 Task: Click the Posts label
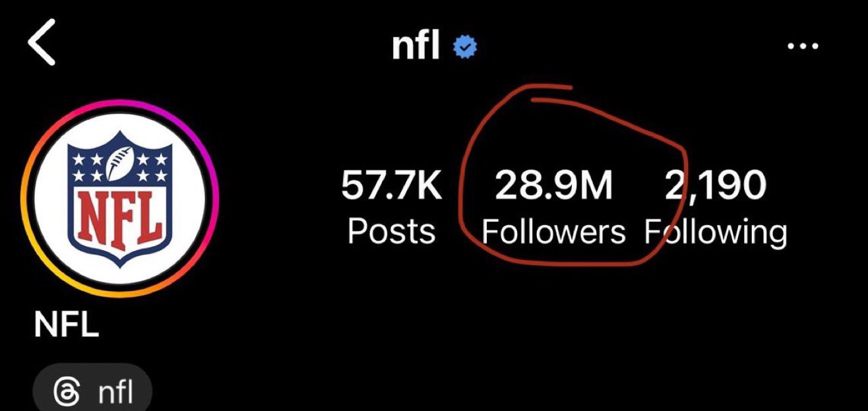tap(392, 232)
